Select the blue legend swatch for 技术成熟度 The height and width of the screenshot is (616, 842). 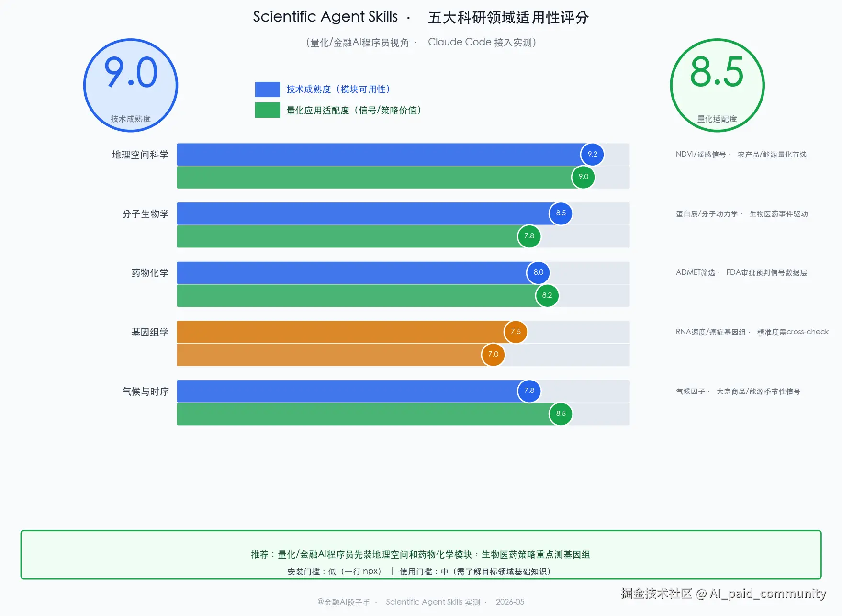(268, 90)
